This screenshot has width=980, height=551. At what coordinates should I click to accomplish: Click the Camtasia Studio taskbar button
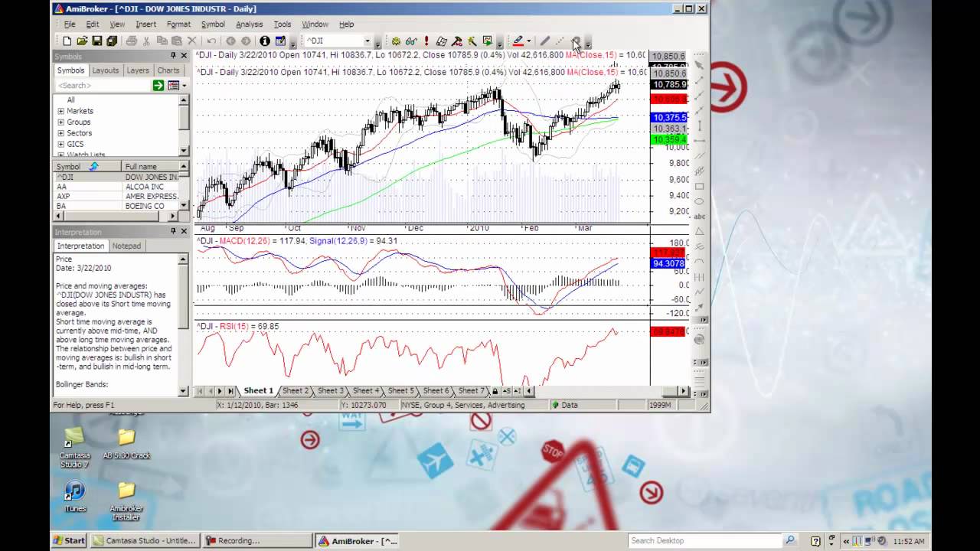click(145, 540)
